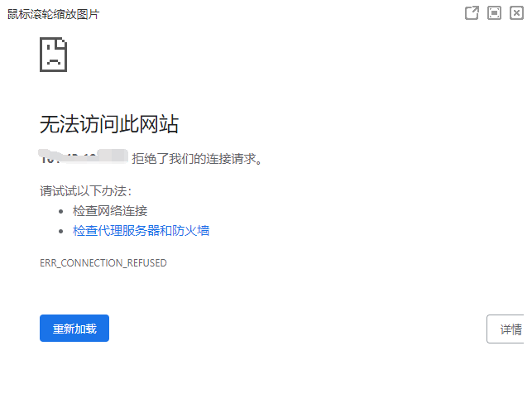
Task: Click the 检查网络连接 suggestion text
Action: [x=110, y=211]
